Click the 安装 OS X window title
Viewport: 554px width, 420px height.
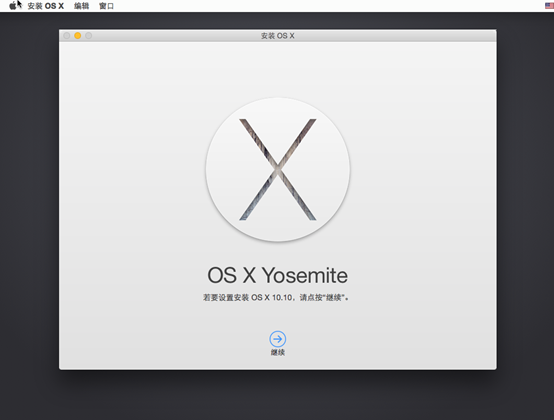[278, 36]
